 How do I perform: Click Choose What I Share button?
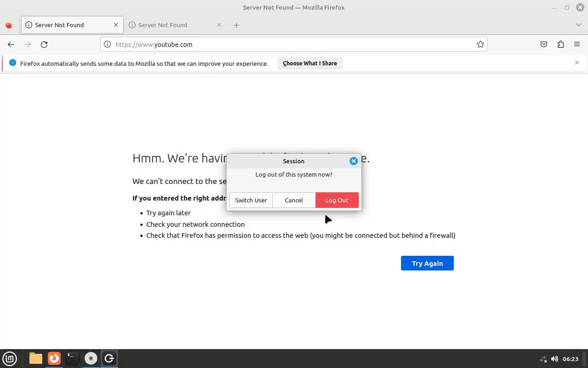310,63
